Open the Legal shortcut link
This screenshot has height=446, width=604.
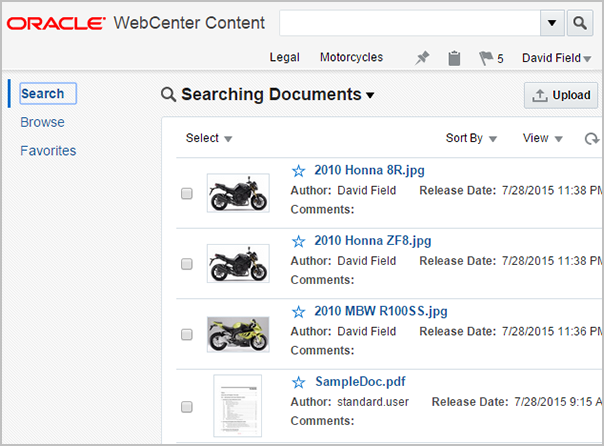(284, 57)
